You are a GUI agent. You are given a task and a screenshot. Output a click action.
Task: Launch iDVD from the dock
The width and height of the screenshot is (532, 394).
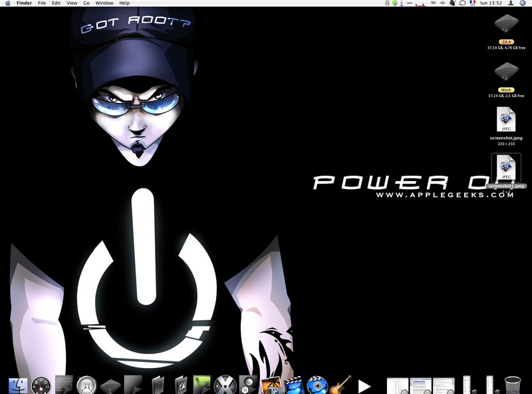(317, 385)
